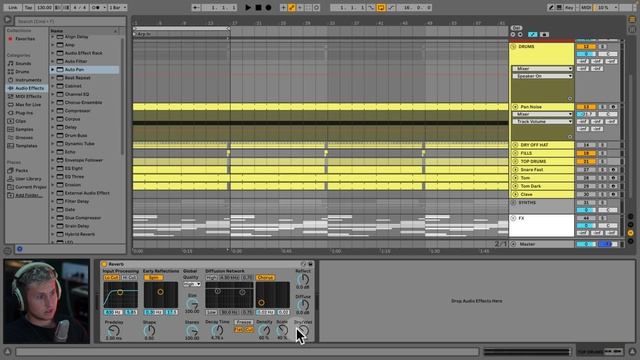The height and width of the screenshot is (360, 640).
Task: Toggle the Lo Cut filter button
Action: (111, 278)
